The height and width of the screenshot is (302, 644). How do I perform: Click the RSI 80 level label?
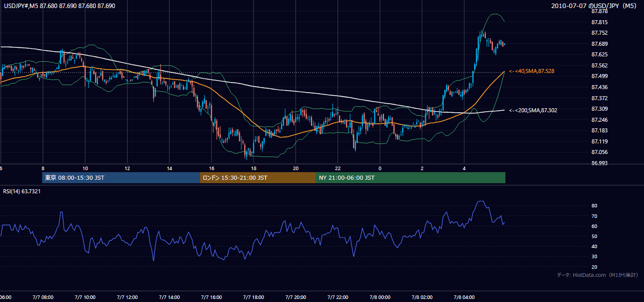coord(594,206)
